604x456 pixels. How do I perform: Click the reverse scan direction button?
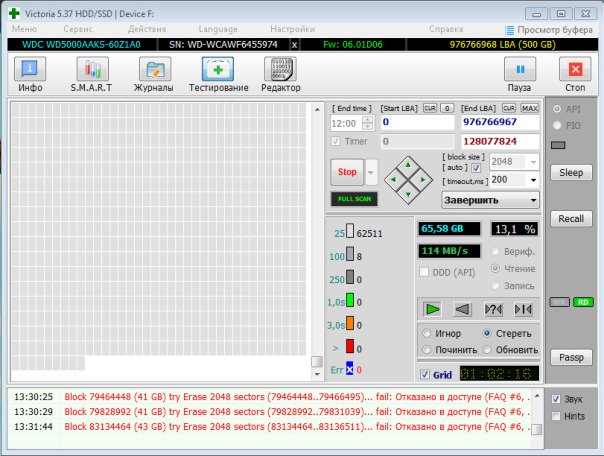coord(462,309)
